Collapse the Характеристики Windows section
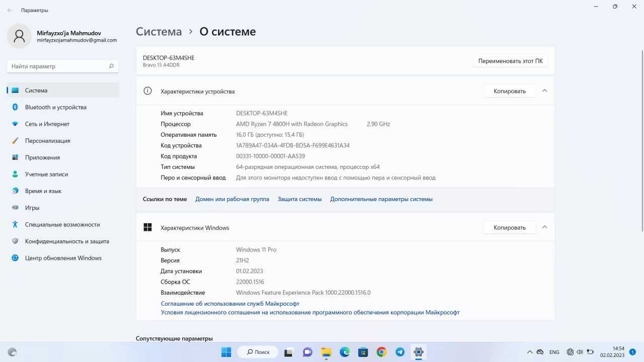The width and height of the screenshot is (644, 362). (x=544, y=227)
